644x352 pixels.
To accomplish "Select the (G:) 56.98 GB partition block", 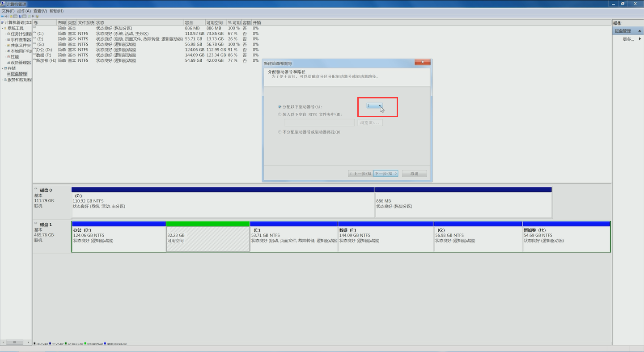I will coord(478,236).
